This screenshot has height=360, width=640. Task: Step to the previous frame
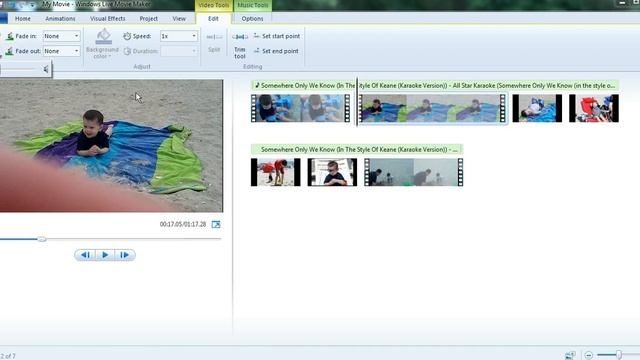[85, 255]
